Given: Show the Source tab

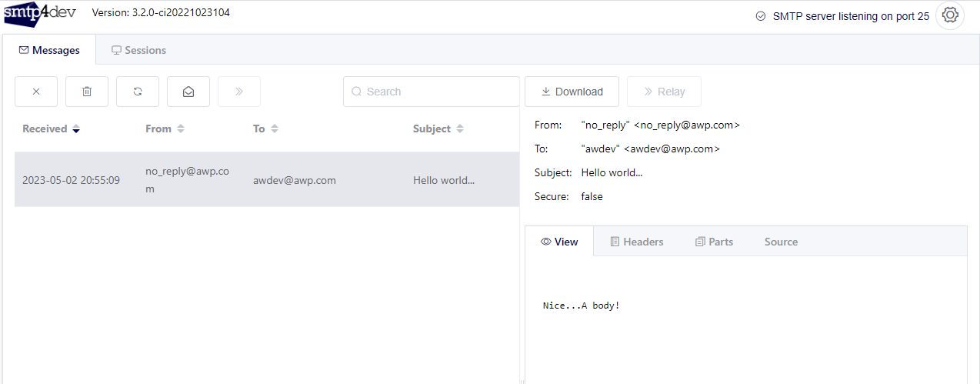Looking at the screenshot, I should click(x=781, y=242).
